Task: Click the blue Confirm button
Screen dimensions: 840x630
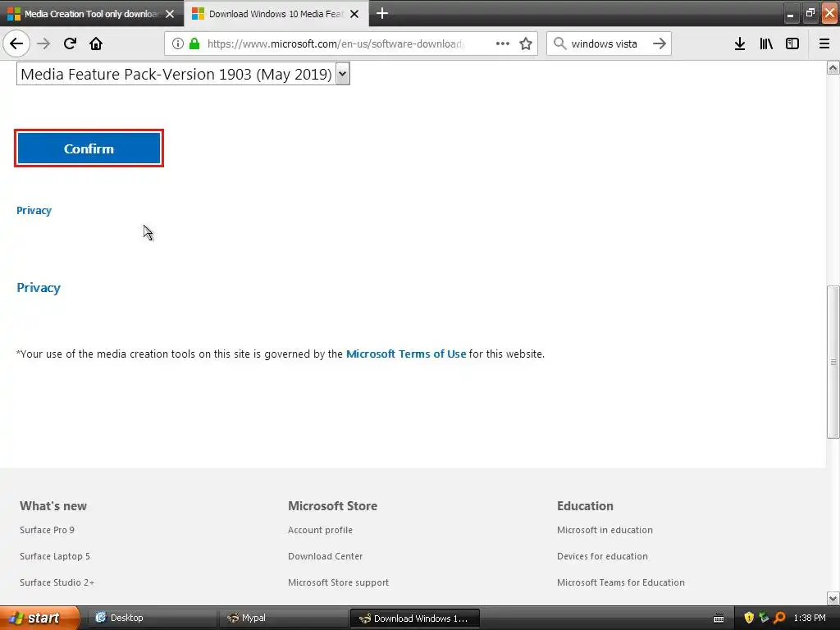Action: (x=89, y=148)
